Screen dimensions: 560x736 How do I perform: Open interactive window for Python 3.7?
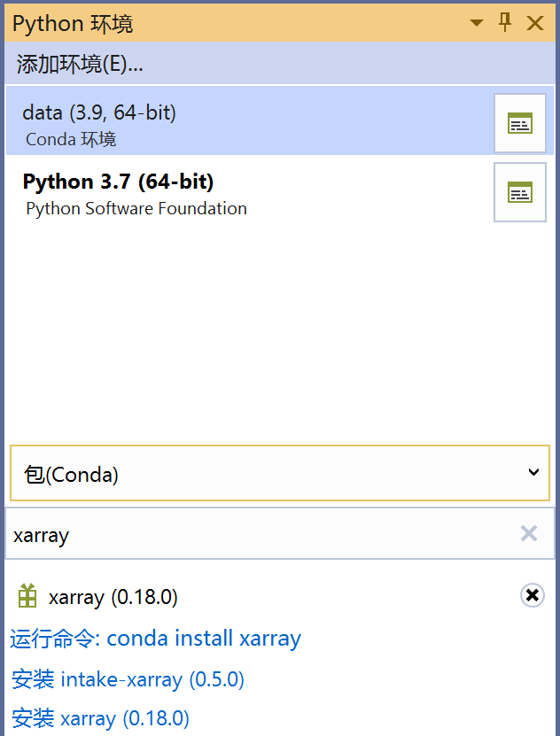click(x=520, y=192)
